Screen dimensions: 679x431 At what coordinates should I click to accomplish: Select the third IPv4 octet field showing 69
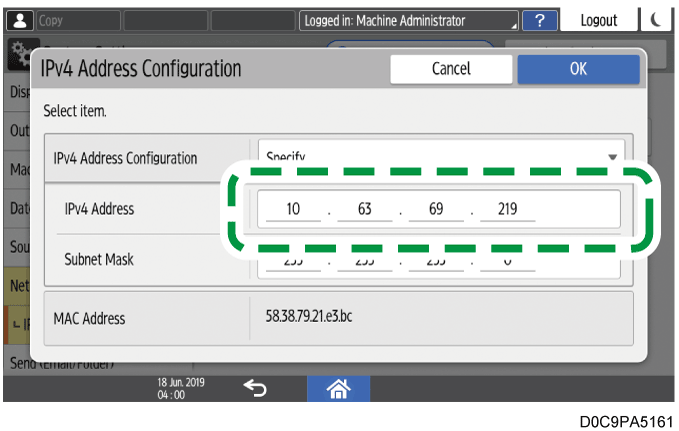[x=434, y=210]
